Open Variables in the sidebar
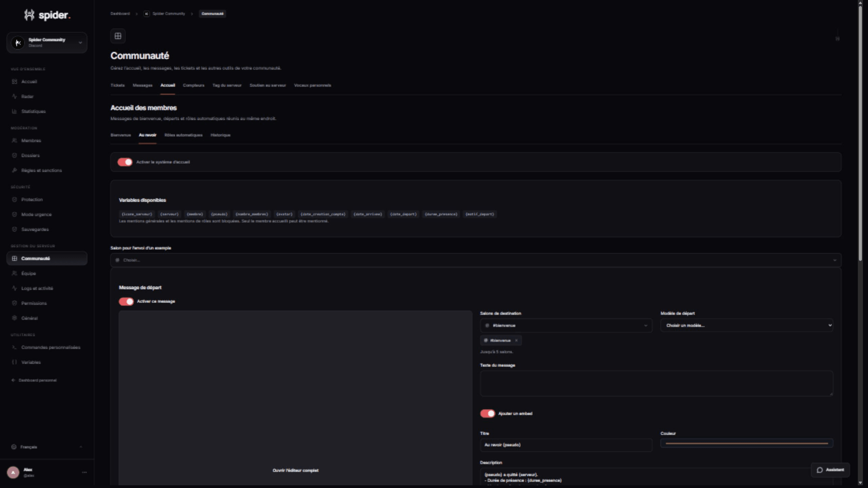 click(47, 362)
